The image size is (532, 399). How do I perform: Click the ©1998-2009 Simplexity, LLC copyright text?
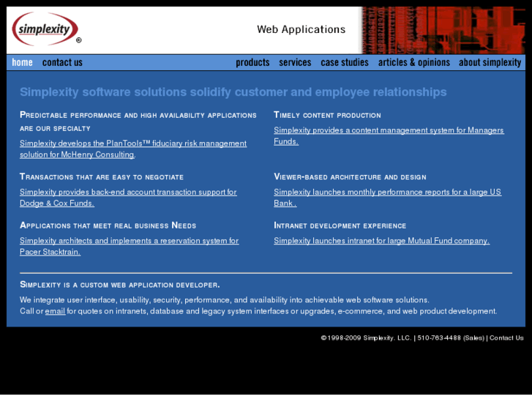pyautogui.click(x=366, y=338)
